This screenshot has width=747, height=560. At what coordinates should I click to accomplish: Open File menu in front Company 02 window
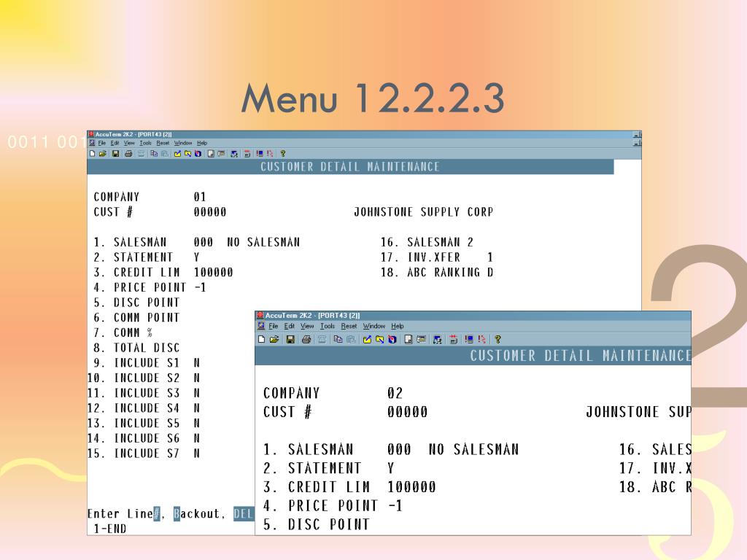274,326
